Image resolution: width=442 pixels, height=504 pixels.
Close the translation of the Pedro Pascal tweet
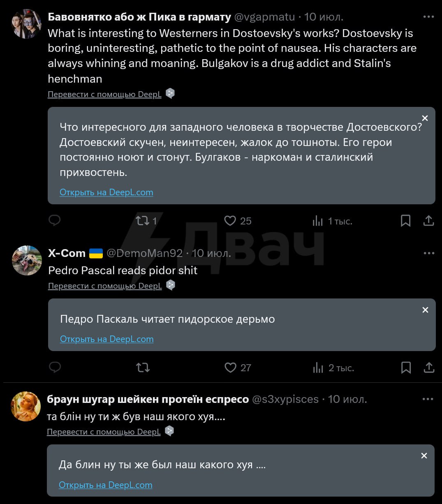[x=426, y=310]
